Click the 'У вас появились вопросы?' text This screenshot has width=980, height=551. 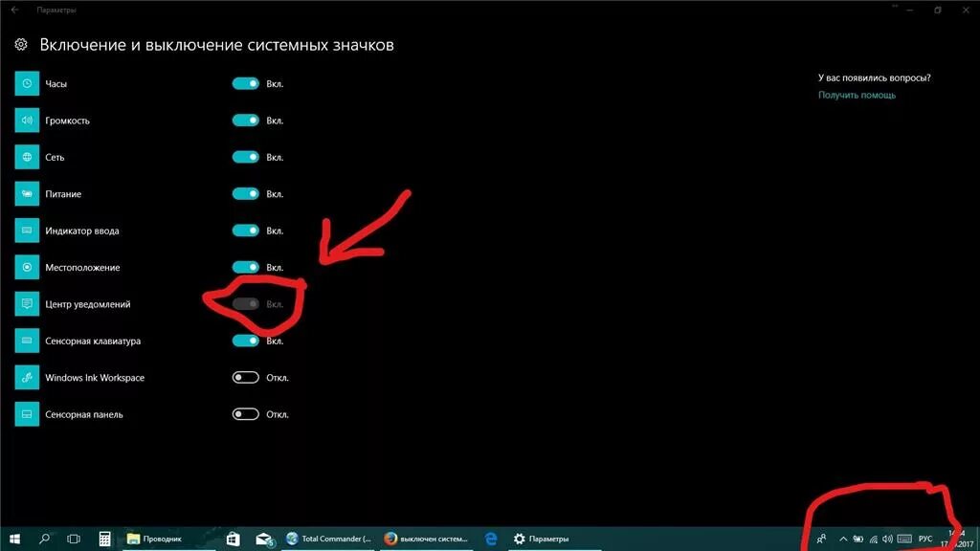click(x=875, y=78)
